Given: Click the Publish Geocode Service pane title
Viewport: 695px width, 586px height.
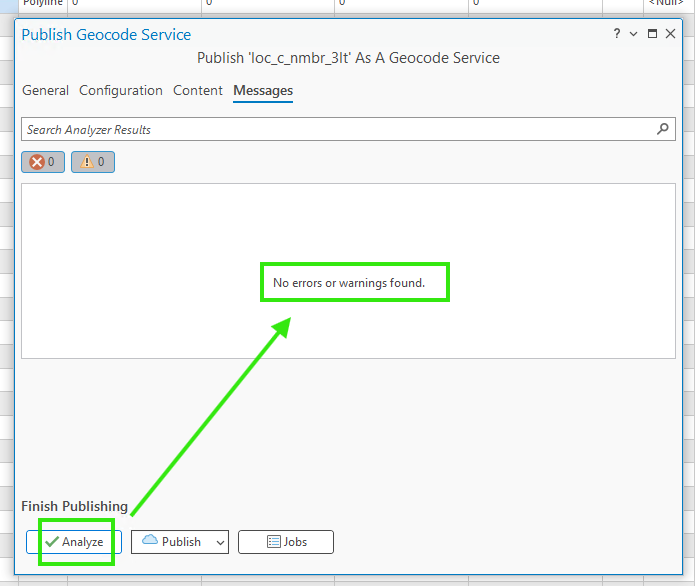Looking at the screenshot, I should tap(106, 35).
